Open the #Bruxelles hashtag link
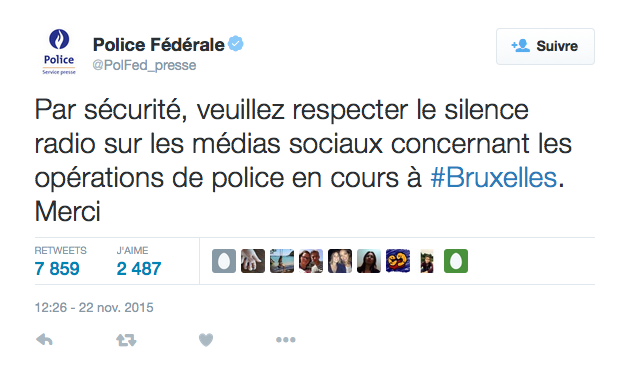This screenshot has height=375, width=632. (494, 178)
